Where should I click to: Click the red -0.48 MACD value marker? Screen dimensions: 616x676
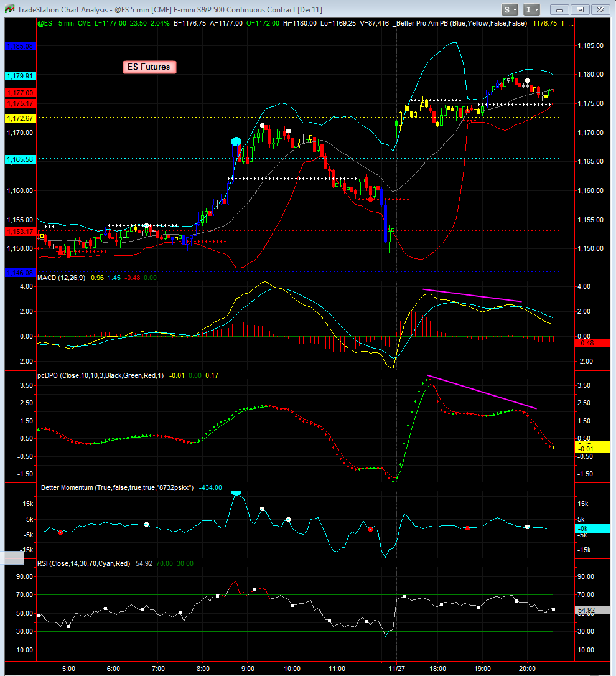tap(593, 343)
